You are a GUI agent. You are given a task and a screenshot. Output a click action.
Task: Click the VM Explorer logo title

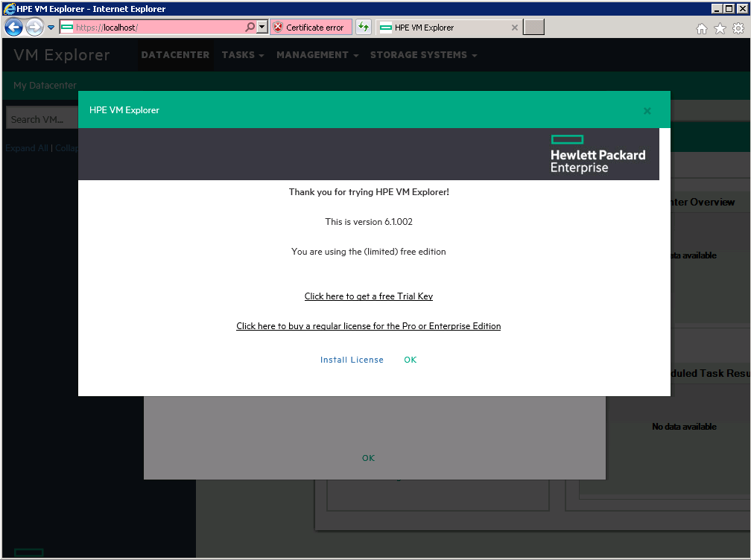[62, 55]
